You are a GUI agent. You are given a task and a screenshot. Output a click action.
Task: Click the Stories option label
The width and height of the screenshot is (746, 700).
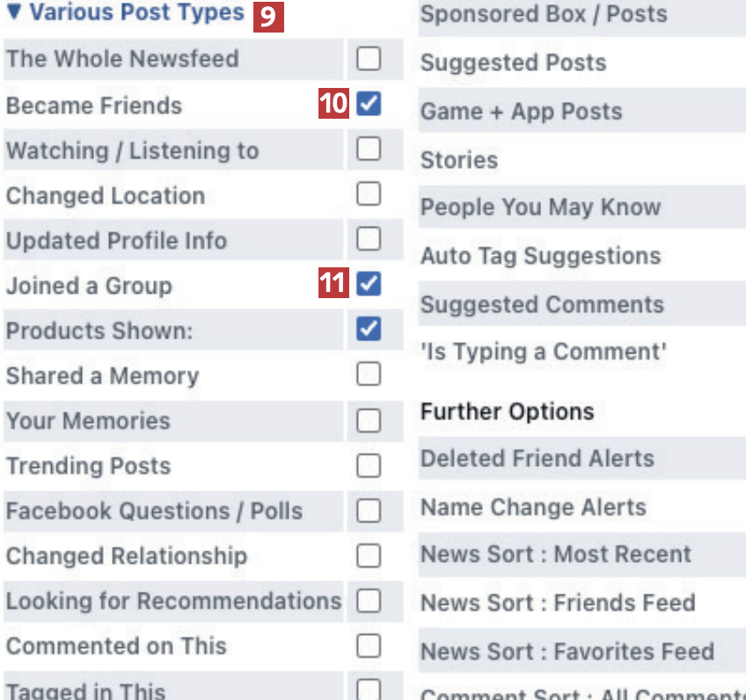[x=459, y=160]
